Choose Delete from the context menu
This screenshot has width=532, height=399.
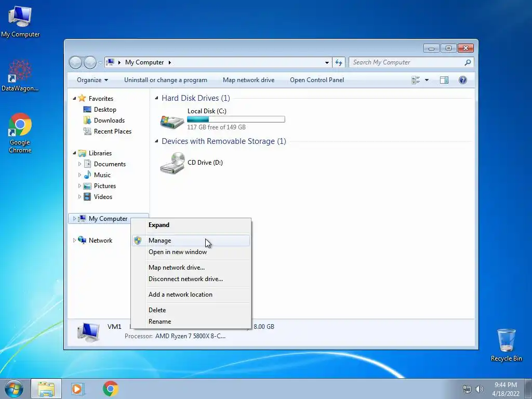point(190,310)
